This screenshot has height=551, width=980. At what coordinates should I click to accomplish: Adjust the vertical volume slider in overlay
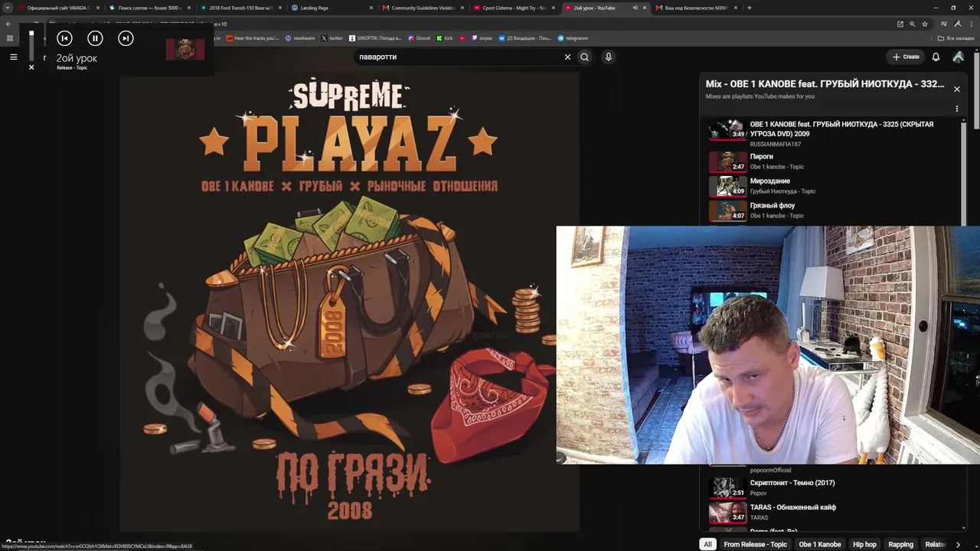click(x=31, y=44)
